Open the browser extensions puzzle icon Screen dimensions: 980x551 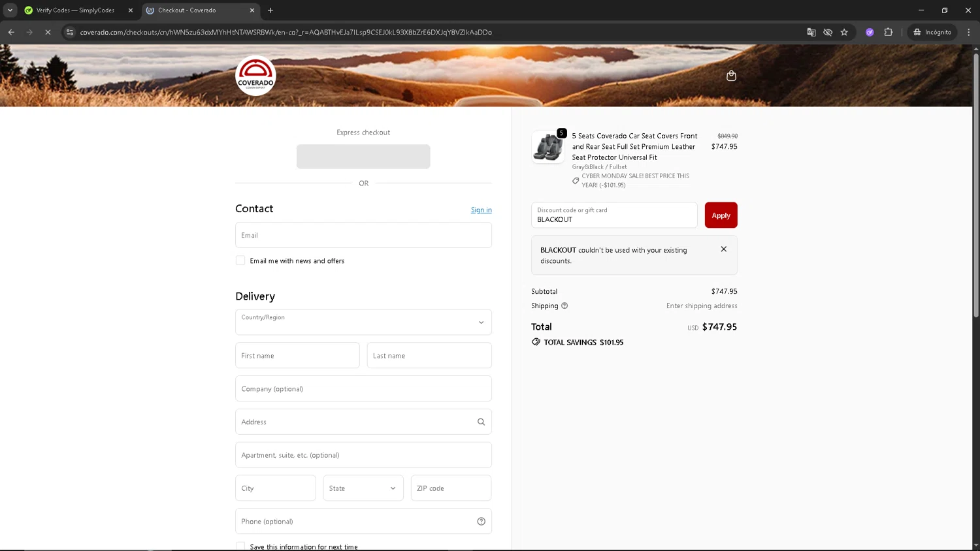[x=888, y=32]
